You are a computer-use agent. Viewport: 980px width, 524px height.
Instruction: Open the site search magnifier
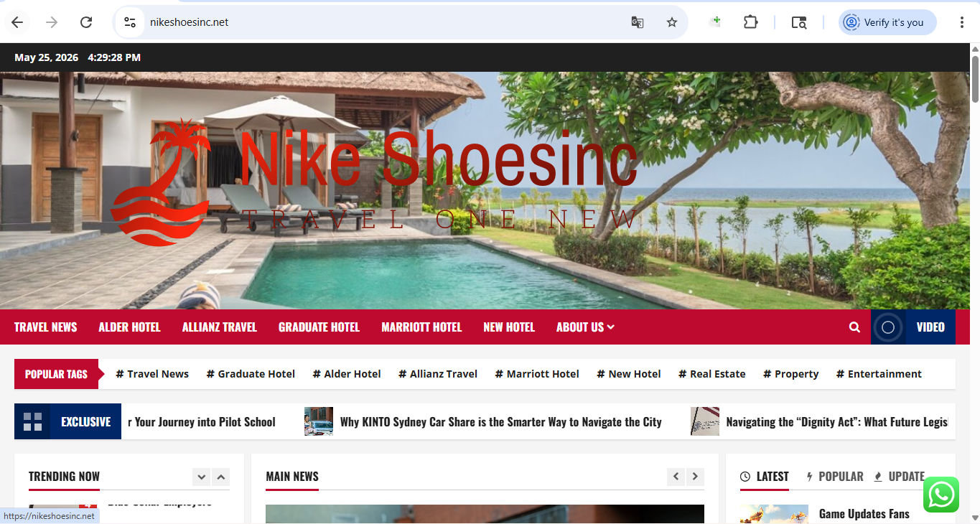click(854, 327)
